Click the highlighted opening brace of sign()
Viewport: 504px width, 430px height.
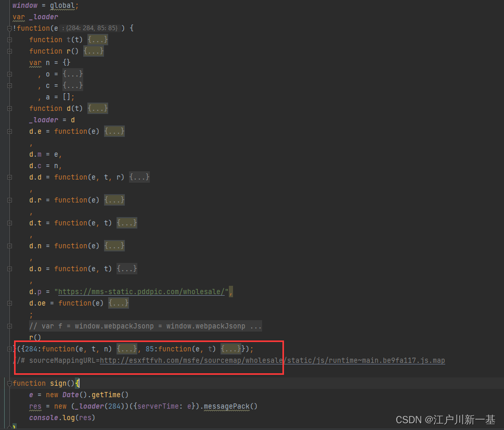tap(77, 383)
